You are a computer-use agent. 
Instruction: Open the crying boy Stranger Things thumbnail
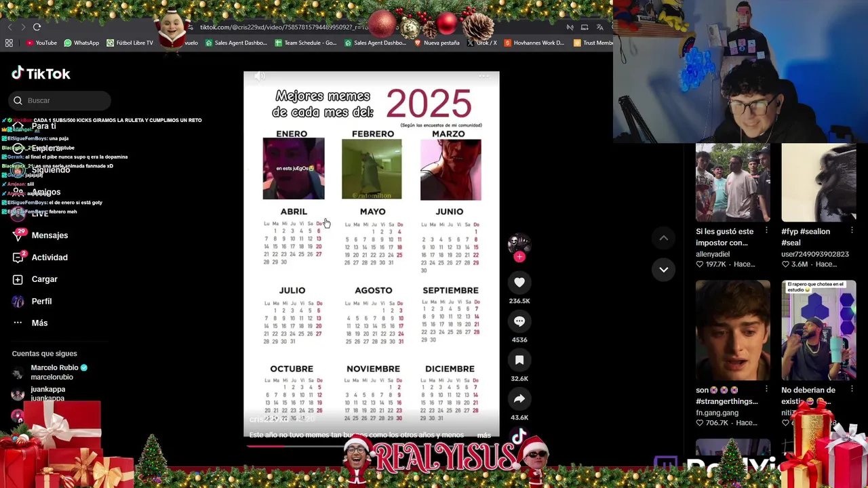tap(733, 331)
